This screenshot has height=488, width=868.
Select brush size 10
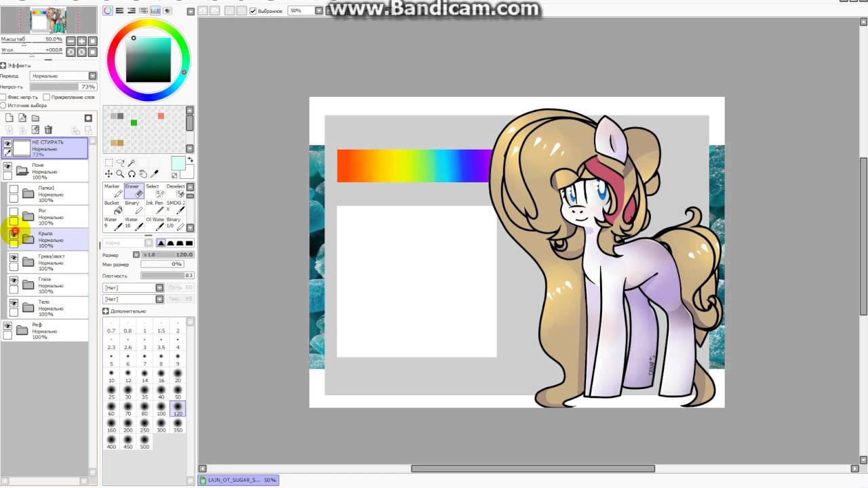(111, 375)
